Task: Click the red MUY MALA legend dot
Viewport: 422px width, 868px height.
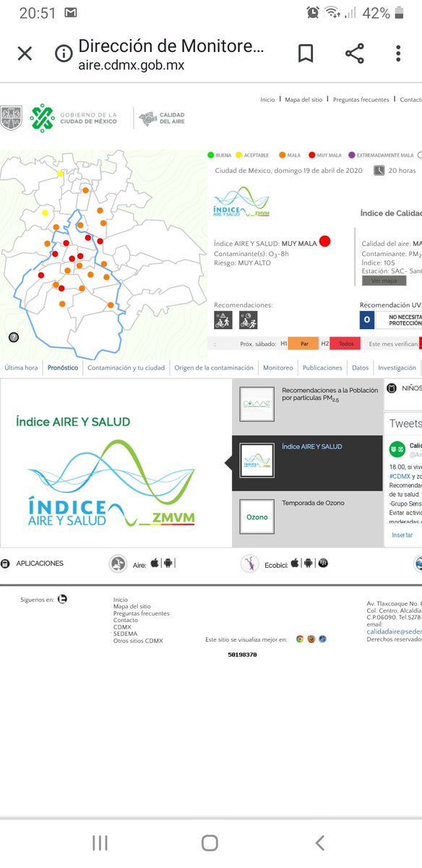Action: (311, 155)
